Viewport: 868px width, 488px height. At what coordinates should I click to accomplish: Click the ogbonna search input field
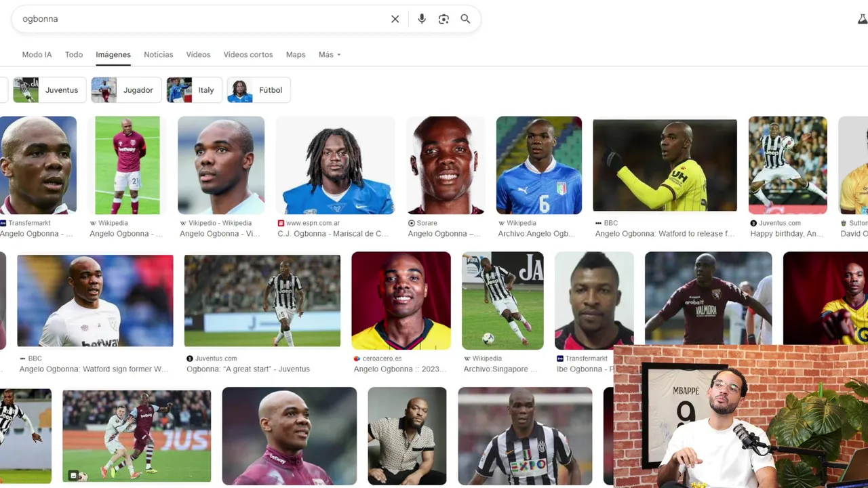click(203, 19)
